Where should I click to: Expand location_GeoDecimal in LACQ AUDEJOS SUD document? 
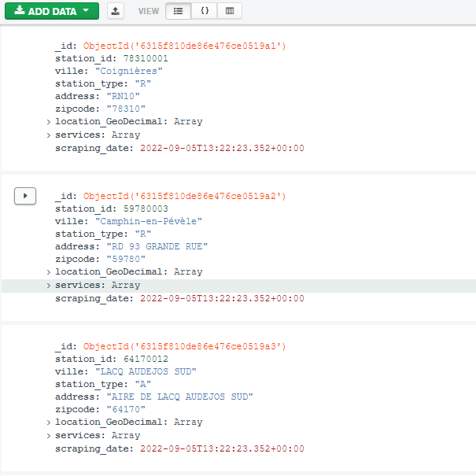[x=49, y=422]
